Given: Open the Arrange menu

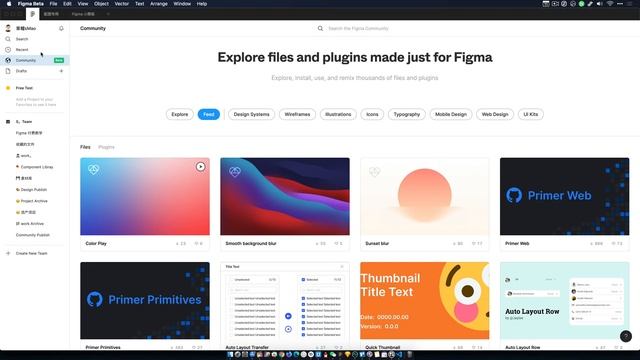Looking at the screenshot, I should (x=159, y=4).
